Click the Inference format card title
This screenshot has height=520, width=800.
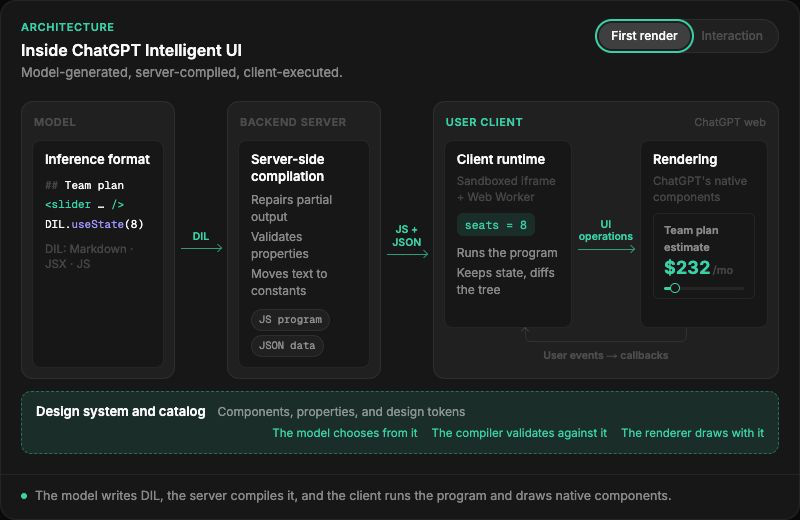tap(97, 159)
